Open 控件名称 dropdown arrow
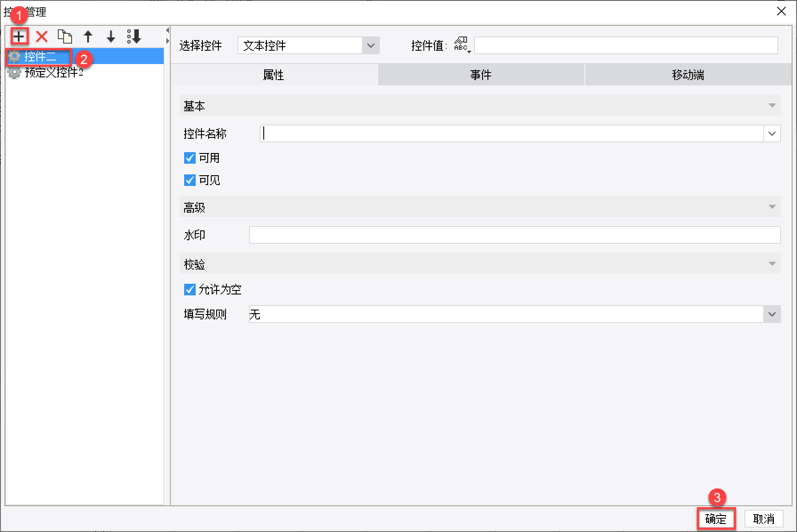The width and height of the screenshot is (797, 532). [772, 133]
